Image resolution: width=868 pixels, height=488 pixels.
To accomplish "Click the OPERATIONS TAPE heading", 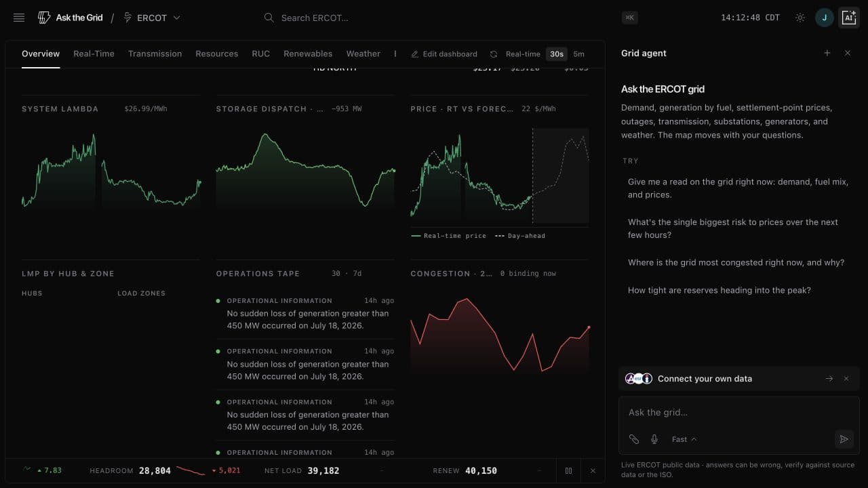I will point(258,274).
